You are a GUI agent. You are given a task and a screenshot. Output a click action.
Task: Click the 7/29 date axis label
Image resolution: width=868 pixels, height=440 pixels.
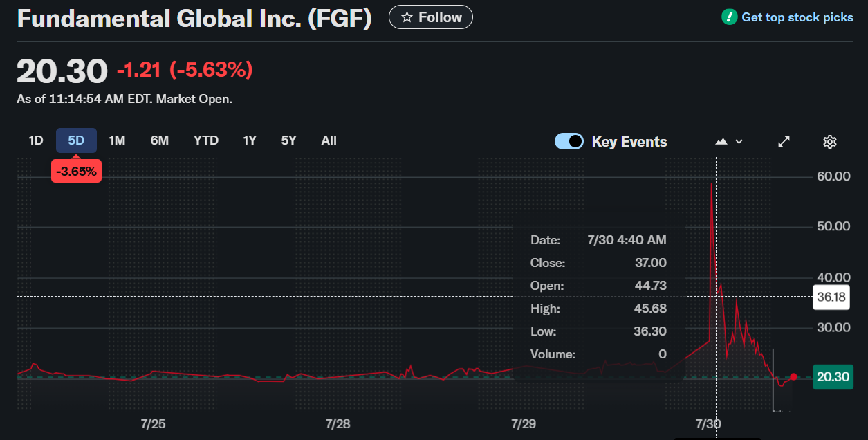(524, 423)
